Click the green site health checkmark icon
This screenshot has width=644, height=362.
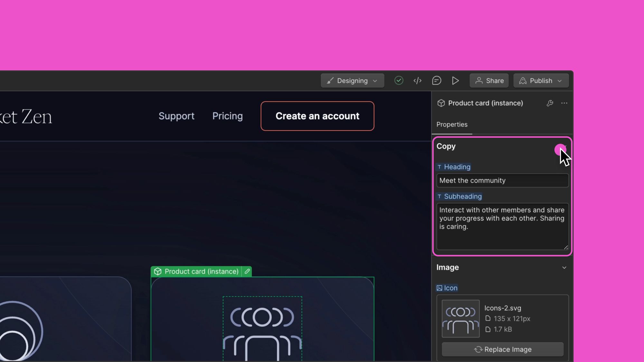[x=399, y=80]
